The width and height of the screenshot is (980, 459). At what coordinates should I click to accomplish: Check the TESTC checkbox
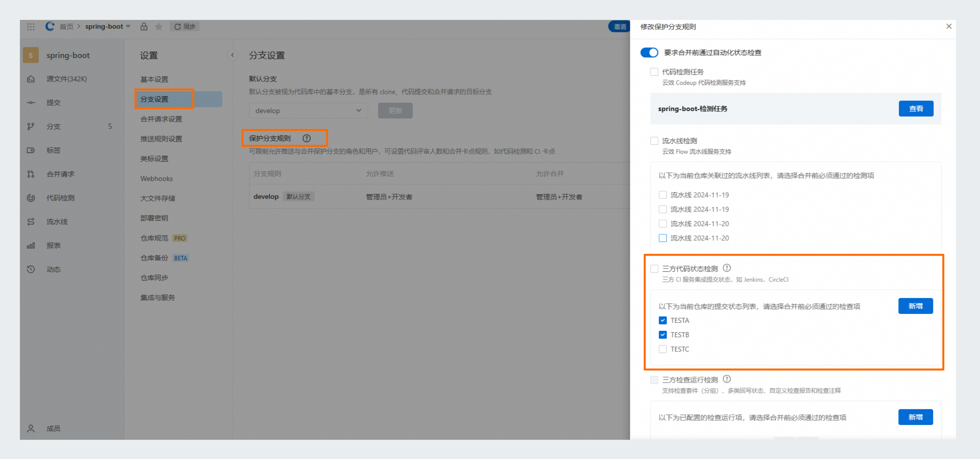pos(663,349)
